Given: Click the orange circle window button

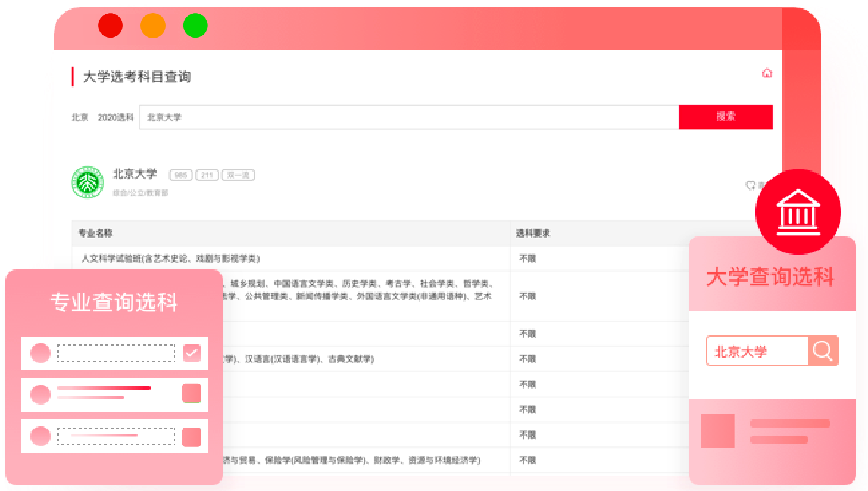Looking at the screenshot, I should coord(152,26).
